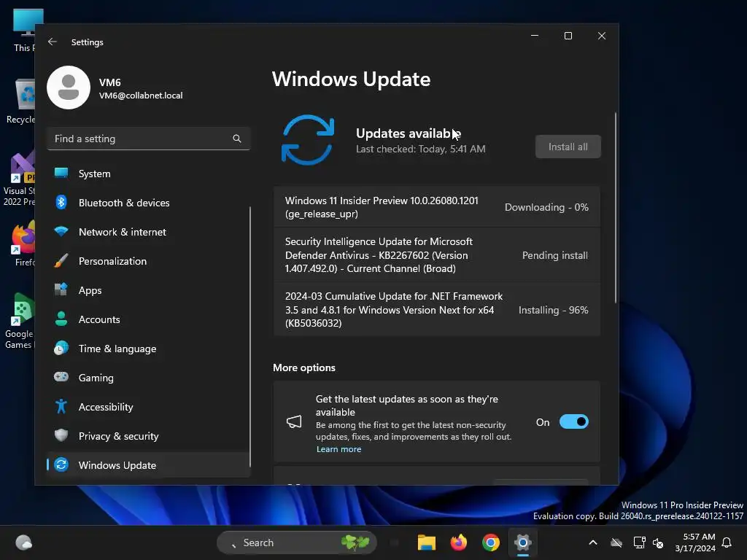Image resolution: width=747 pixels, height=560 pixels.
Task: Click the back arrow in Settings
Action: [x=53, y=42]
